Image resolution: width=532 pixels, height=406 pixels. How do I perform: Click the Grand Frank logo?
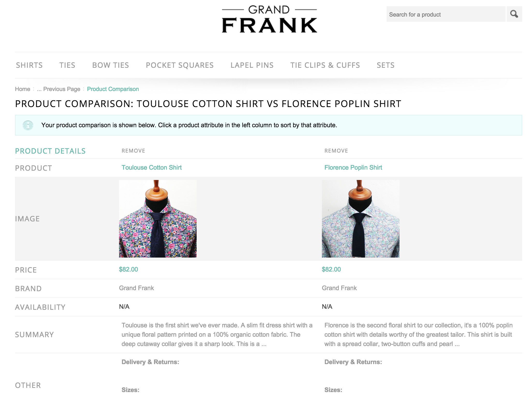(269, 20)
